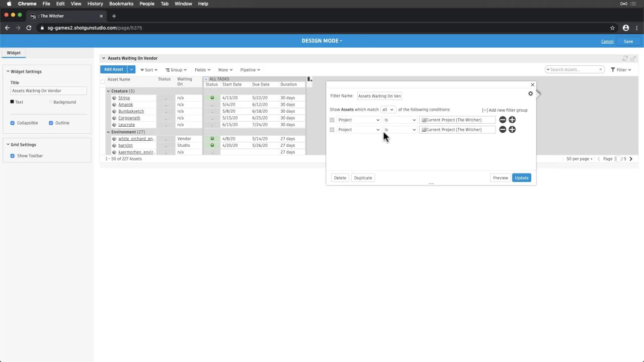Click the Preview button
The width and height of the screenshot is (644, 362).
pyautogui.click(x=501, y=178)
